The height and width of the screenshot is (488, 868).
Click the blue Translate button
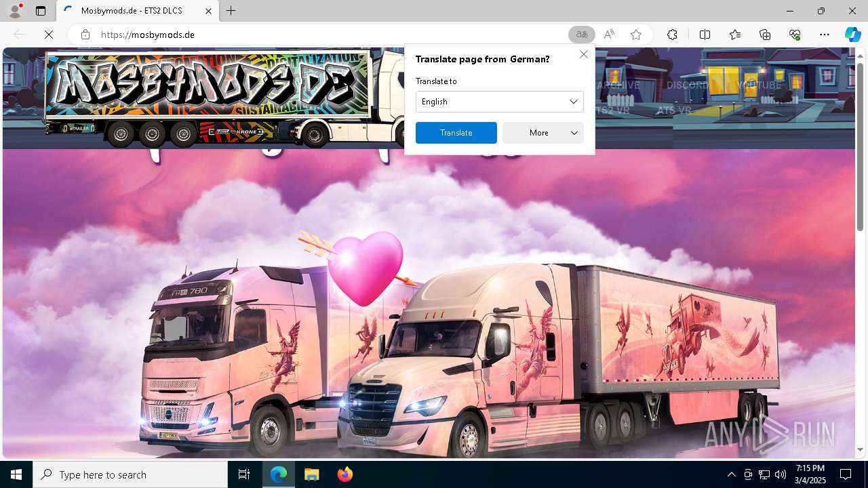pos(456,133)
